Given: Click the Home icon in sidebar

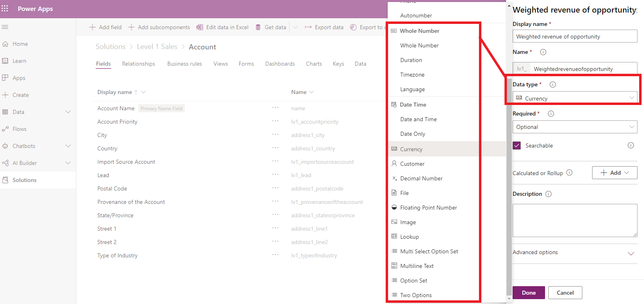Looking at the screenshot, I should (x=5, y=44).
